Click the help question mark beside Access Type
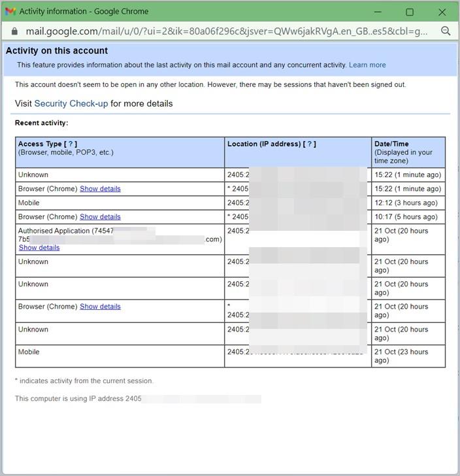This screenshot has width=460, height=476. coord(71,144)
